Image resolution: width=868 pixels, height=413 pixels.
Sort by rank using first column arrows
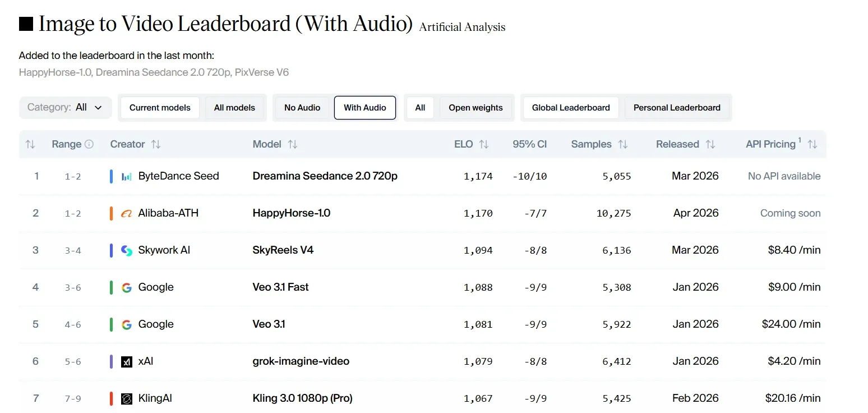point(30,144)
